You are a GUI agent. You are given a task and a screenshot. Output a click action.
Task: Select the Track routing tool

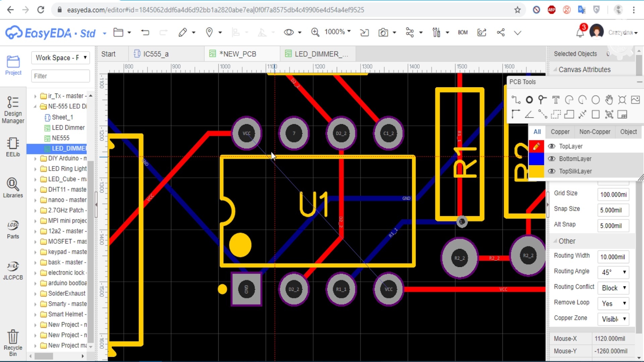516,100
